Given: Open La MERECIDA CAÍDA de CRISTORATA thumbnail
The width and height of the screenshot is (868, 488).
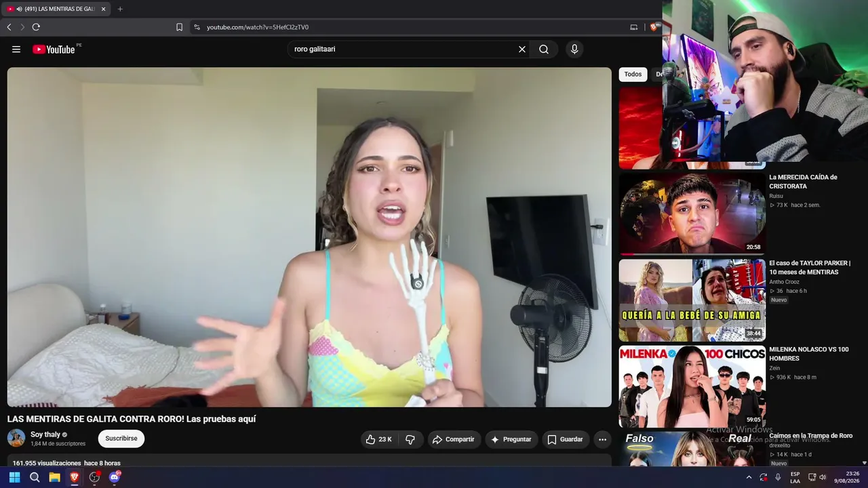Looking at the screenshot, I should tap(692, 214).
